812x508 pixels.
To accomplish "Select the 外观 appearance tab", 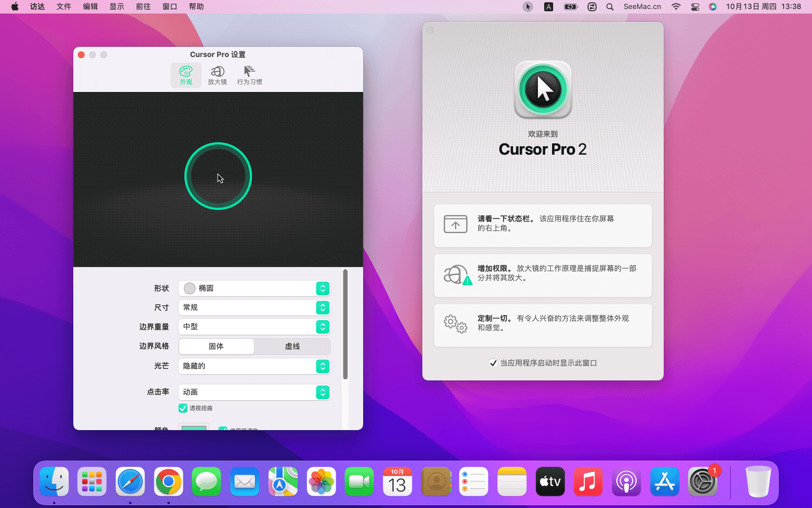I will 186,75.
